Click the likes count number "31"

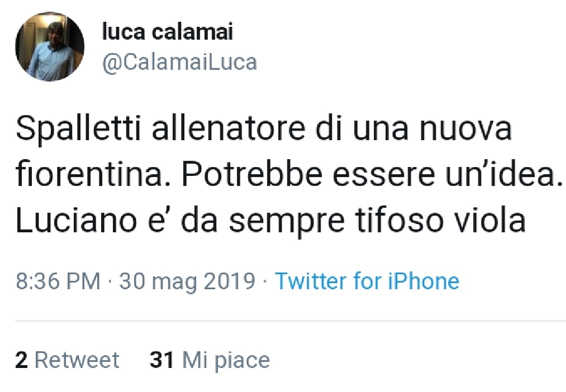[162, 360]
